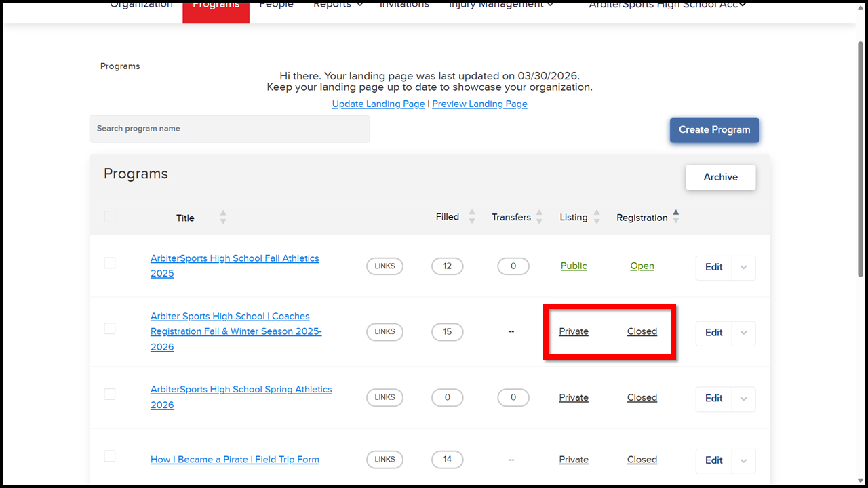Click the filled count 14 for Pirate Field Trip
Image resolution: width=868 pixels, height=488 pixels.
coord(448,460)
